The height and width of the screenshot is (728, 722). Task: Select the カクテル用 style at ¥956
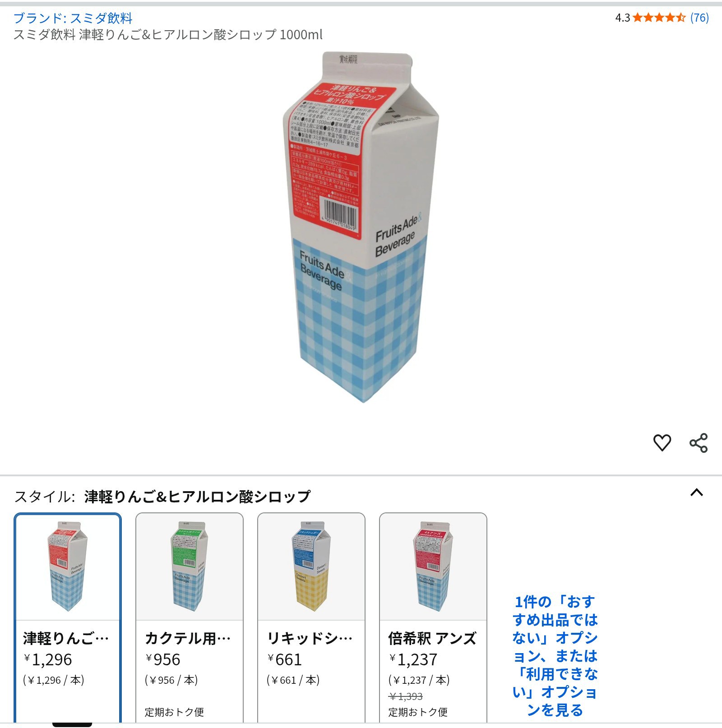coord(190,618)
